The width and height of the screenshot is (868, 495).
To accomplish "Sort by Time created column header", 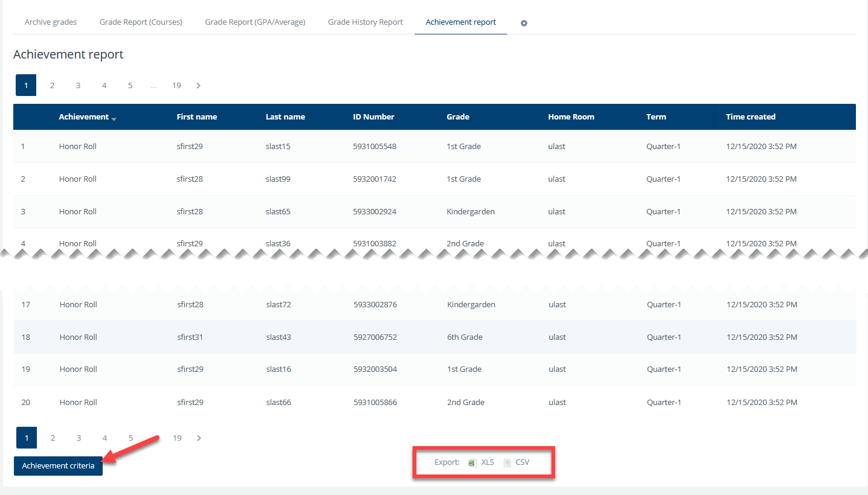I will point(750,117).
